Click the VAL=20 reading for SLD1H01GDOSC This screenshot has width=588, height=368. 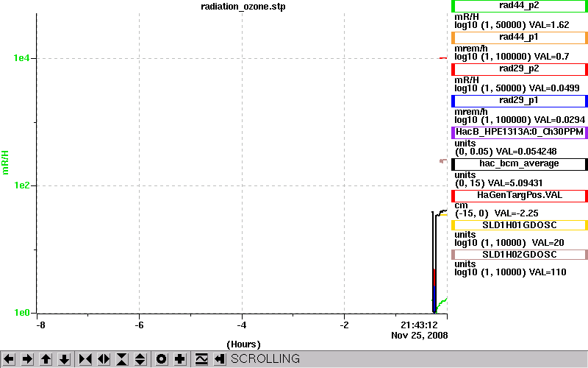coord(548,243)
